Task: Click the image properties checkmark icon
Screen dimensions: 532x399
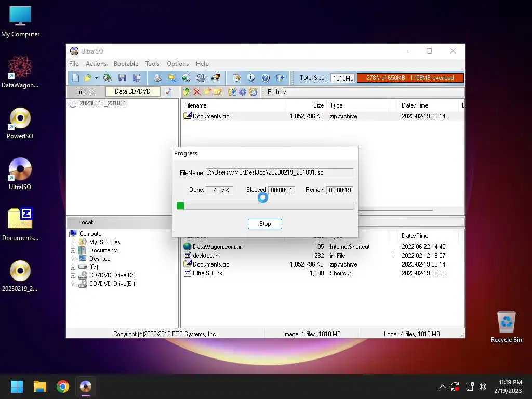Action: 168,92
